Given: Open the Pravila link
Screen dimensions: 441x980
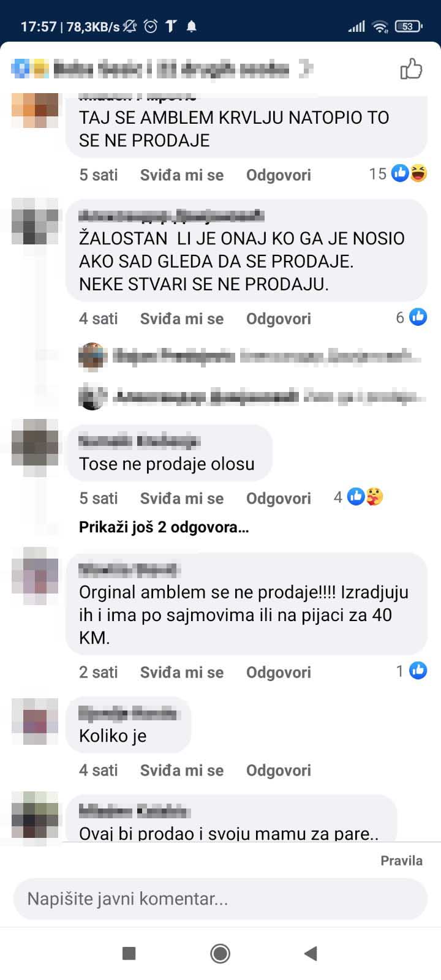Looking at the screenshot, I should [x=402, y=861].
